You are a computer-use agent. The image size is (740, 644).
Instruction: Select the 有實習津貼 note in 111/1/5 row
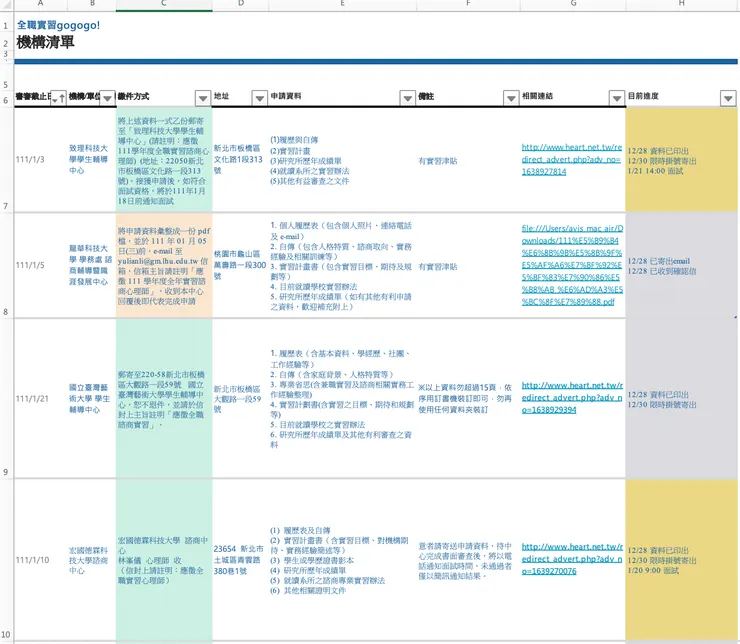click(x=468, y=266)
